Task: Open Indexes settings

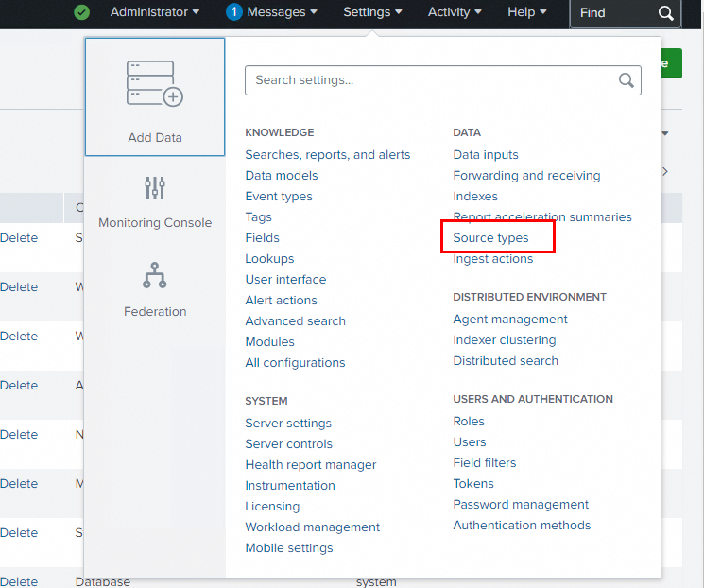Action: pos(475,197)
